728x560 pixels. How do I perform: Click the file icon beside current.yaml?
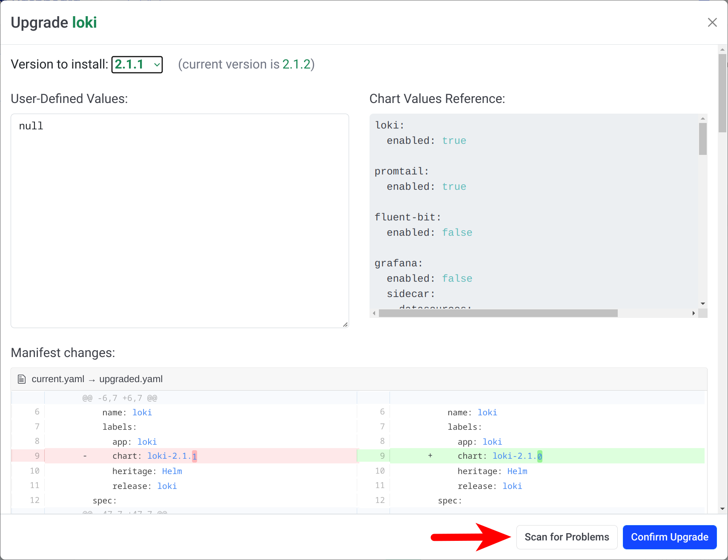tap(22, 379)
